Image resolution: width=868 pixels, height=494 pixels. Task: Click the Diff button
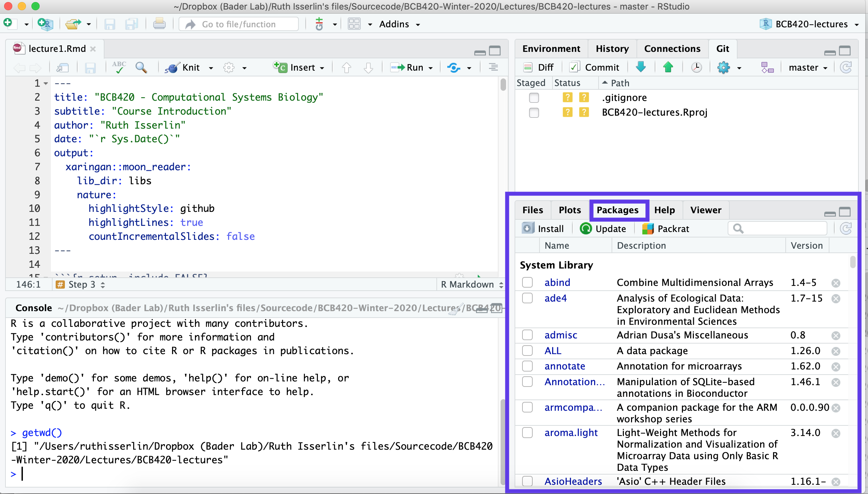pyautogui.click(x=538, y=68)
